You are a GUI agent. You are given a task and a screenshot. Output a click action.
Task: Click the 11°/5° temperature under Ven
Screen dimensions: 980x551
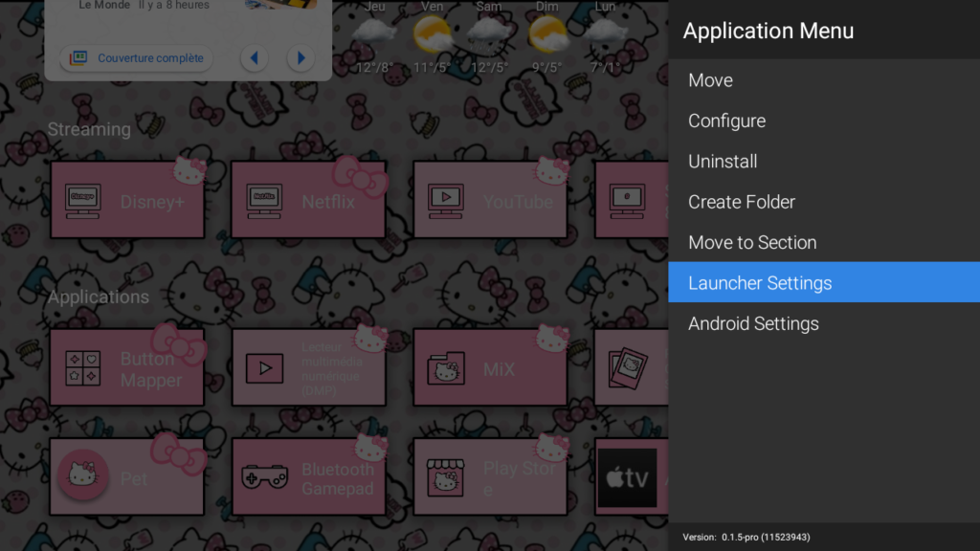pyautogui.click(x=432, y=67)
